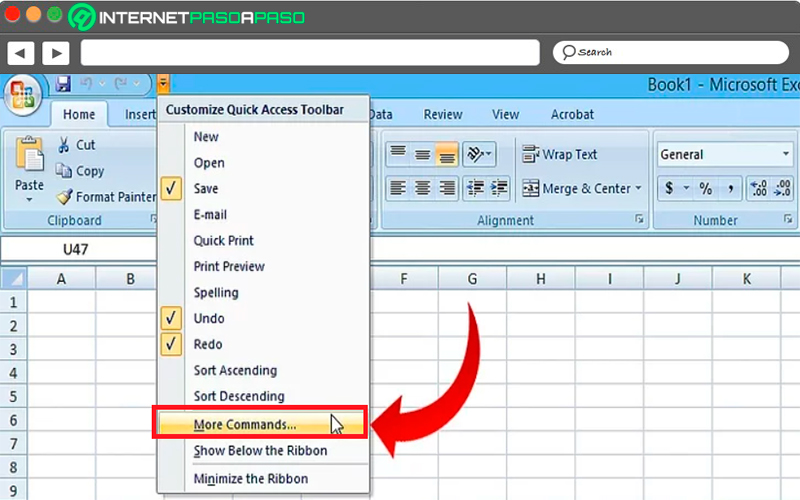
Task: Click the percent style icon
Action: click(706, 189)
